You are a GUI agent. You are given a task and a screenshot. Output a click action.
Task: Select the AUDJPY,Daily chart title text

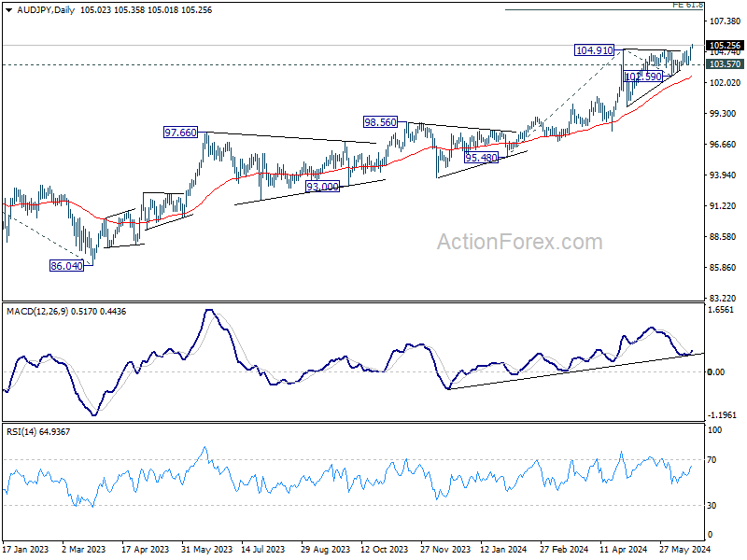click(46, 10)
